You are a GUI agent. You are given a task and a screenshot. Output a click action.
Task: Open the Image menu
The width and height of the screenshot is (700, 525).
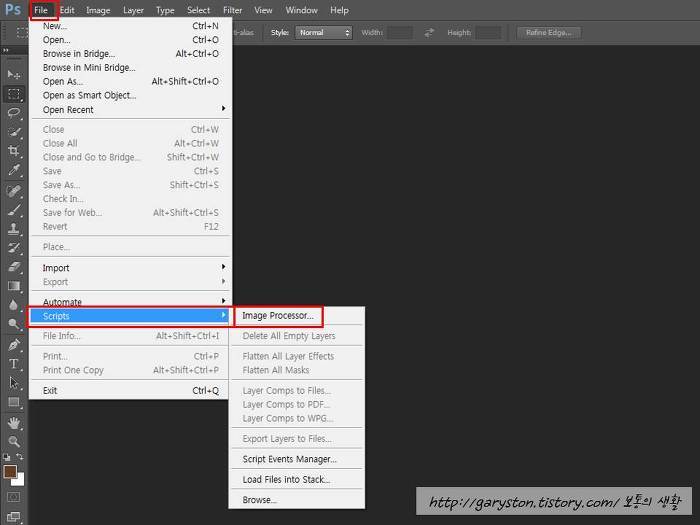pyautogui.click(x=98, y=10)
